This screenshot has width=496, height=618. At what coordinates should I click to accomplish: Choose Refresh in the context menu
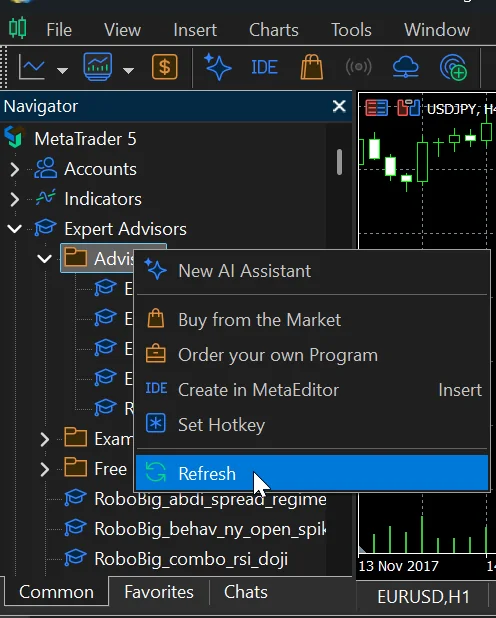click(312, 473)
